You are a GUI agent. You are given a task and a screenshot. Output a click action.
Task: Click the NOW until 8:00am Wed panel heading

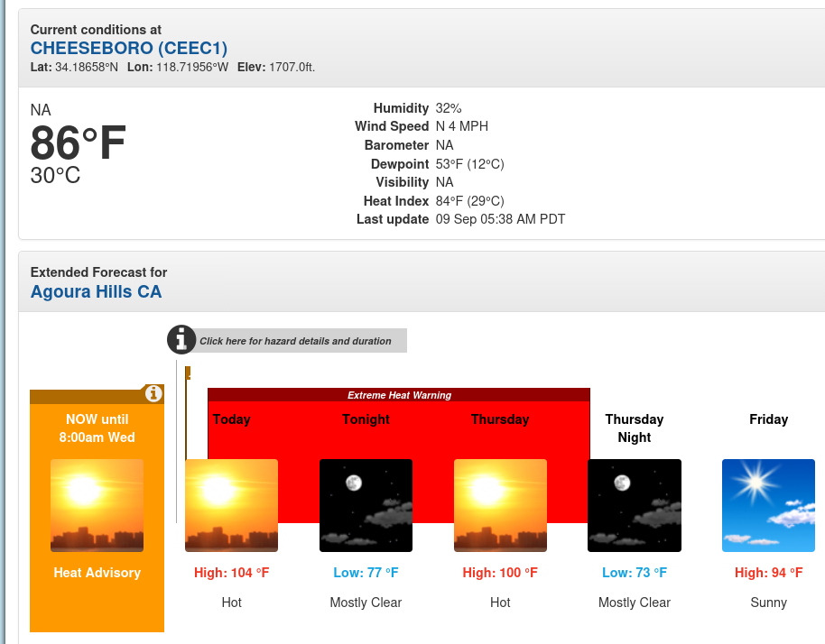97,428
